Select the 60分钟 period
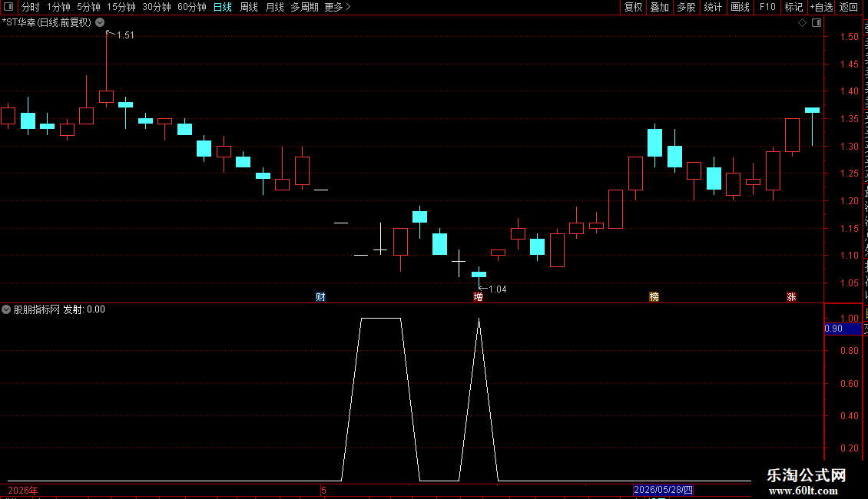This screenshot has width=868, height=499. (x=192, y=7)
